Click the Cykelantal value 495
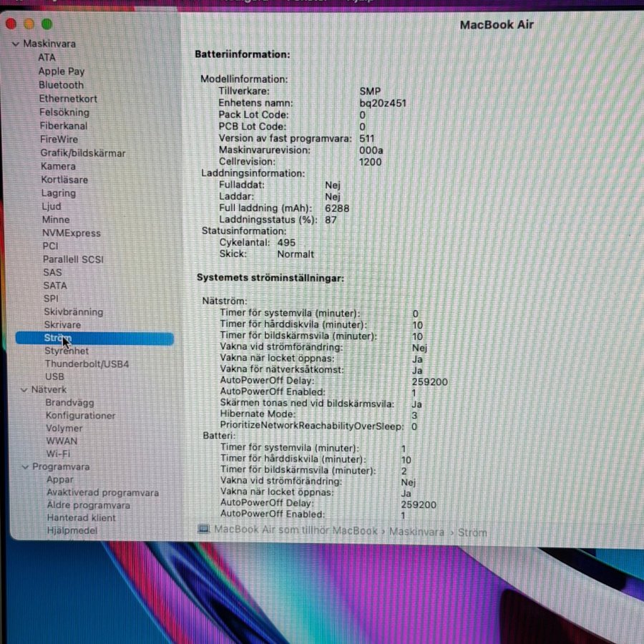Viewport: 644px width, 644px height. click(x=286, y=243)
